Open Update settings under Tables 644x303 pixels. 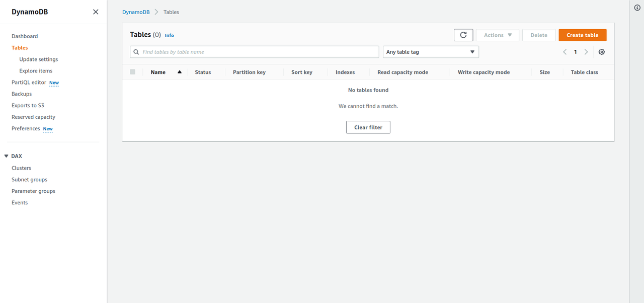tap(39, 59)
